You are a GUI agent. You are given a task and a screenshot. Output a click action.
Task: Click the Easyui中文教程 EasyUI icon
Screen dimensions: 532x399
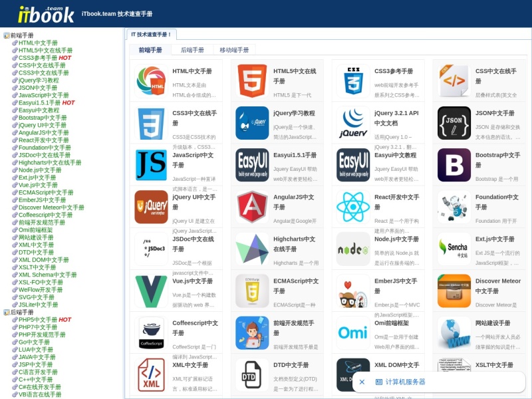click(x=353, y=165)
